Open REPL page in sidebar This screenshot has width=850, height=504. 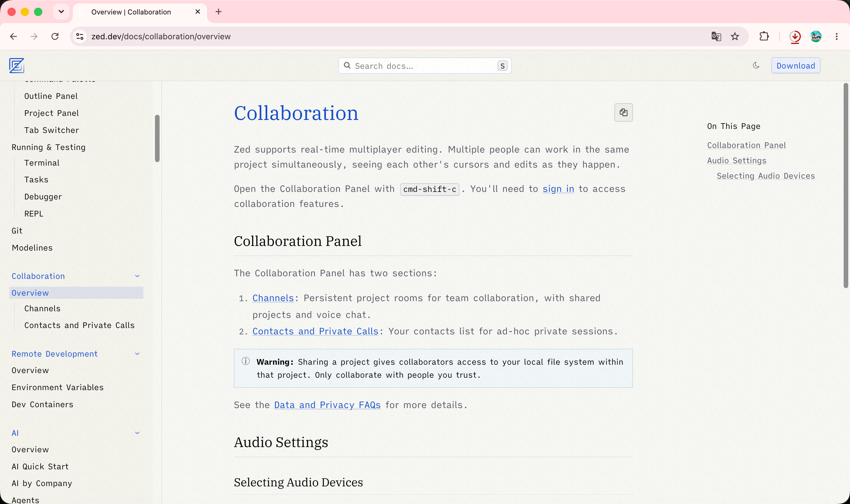(34, 214)
